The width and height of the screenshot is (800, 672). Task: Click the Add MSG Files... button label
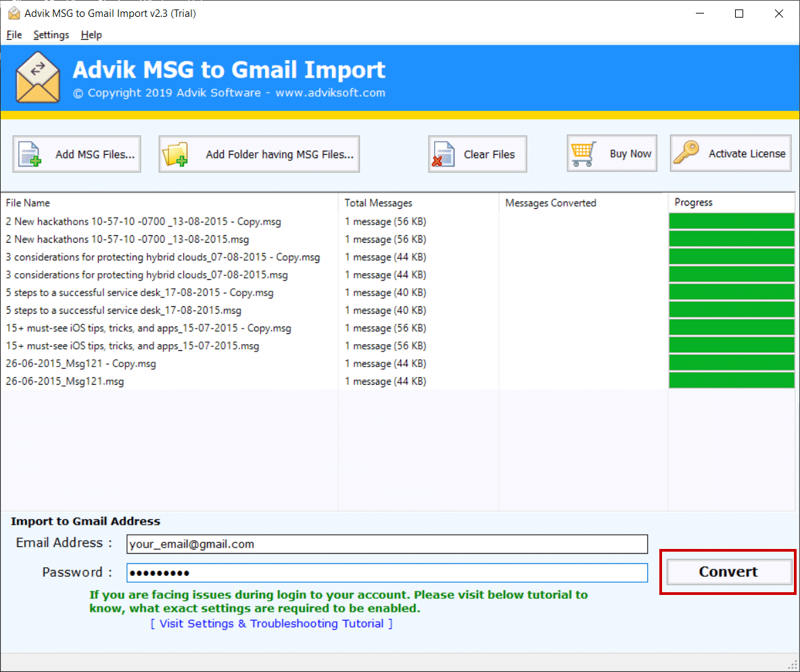95,154
